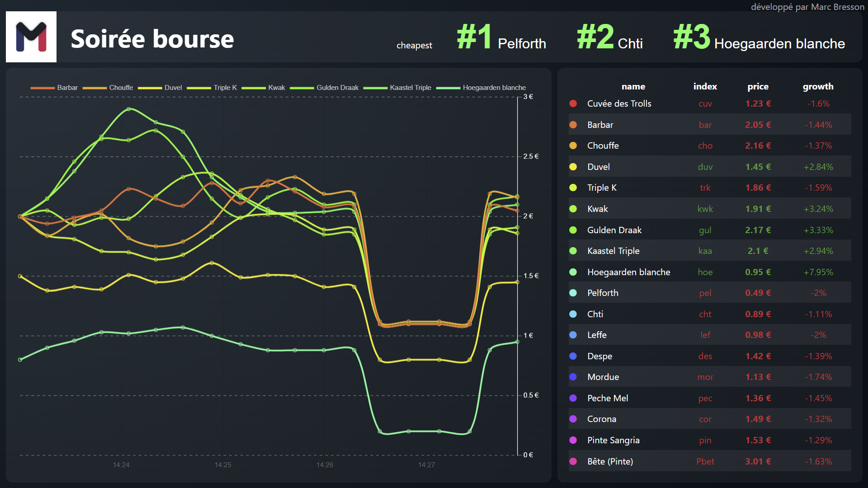Click #1 Pelforth cheapest ranking
Screen dimensions: 868x488
pos(501,38)
